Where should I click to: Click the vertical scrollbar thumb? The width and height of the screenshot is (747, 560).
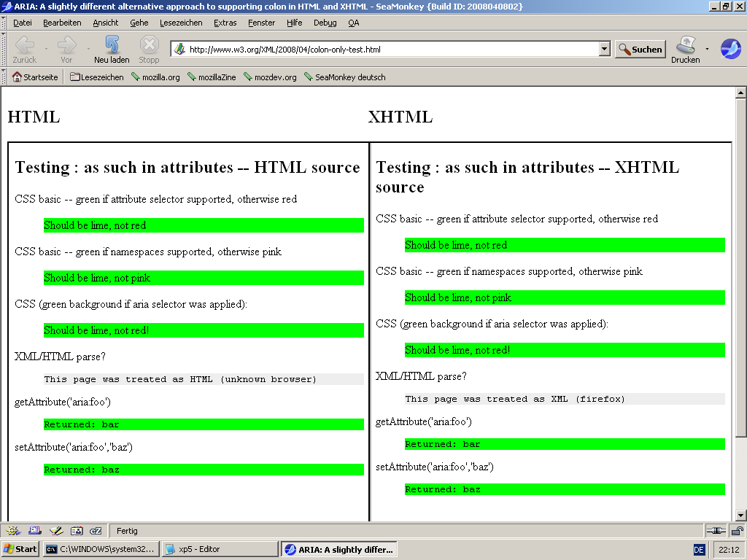tap(740, 267)
